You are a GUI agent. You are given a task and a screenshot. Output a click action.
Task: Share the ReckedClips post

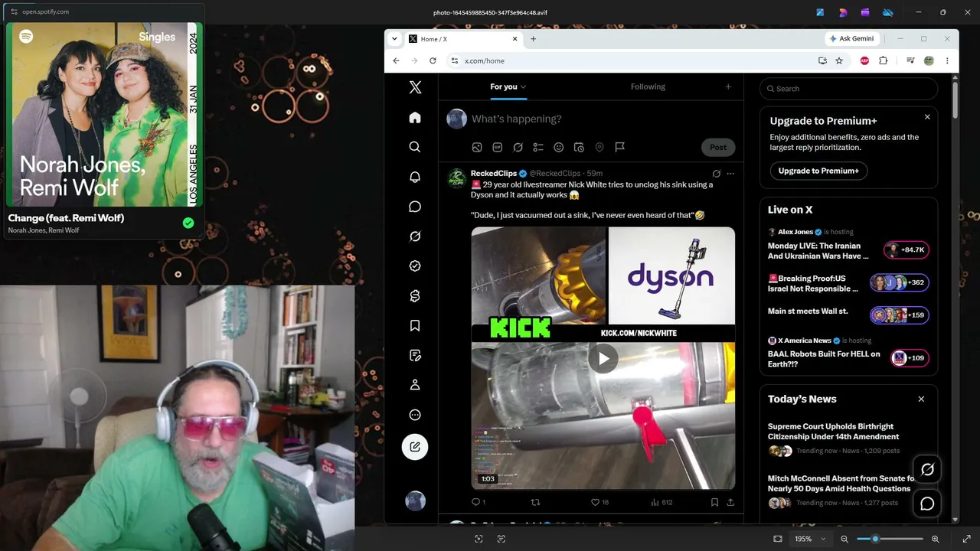pos(730,502)
